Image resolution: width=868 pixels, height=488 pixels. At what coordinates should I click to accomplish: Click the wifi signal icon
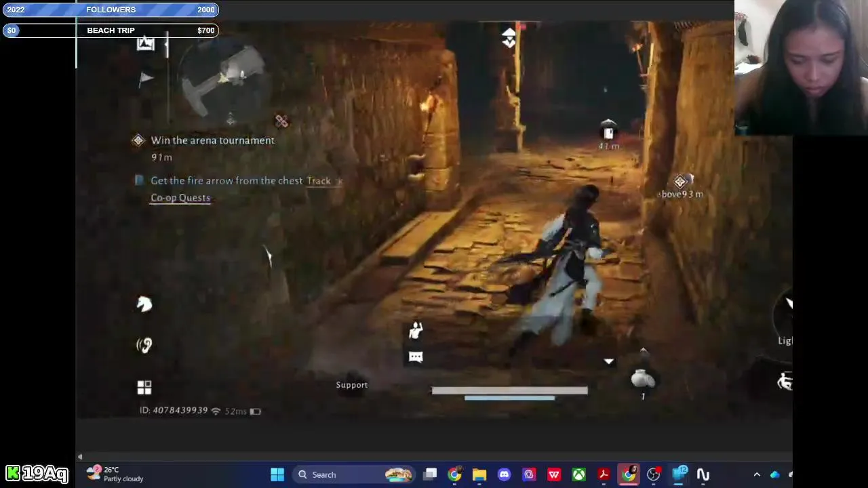[216, 411]
